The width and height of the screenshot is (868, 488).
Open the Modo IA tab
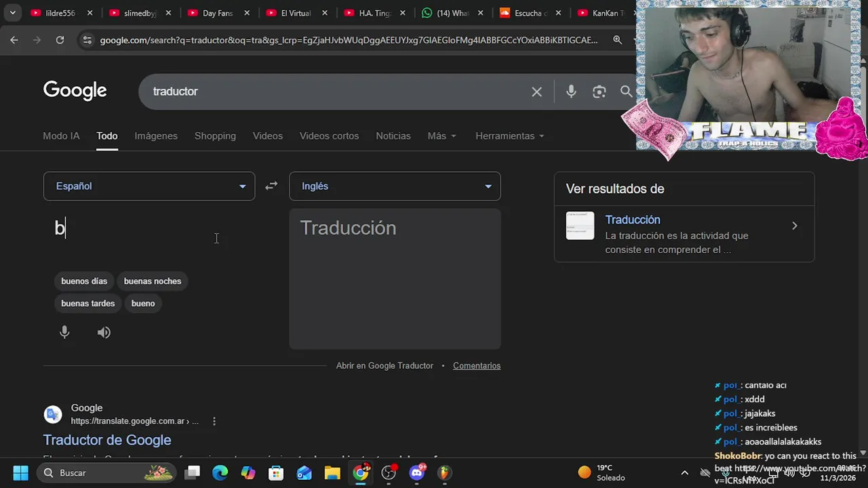tap(61, 136)
